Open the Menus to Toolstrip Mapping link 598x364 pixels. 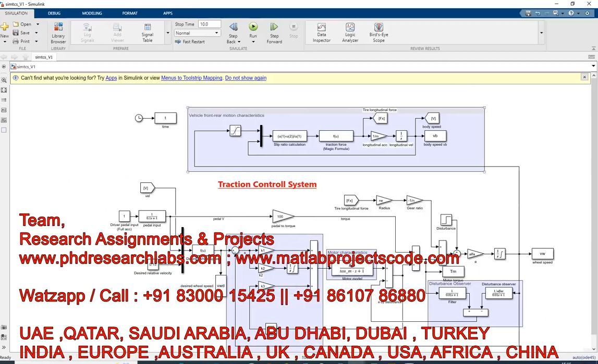pos(191,78)
